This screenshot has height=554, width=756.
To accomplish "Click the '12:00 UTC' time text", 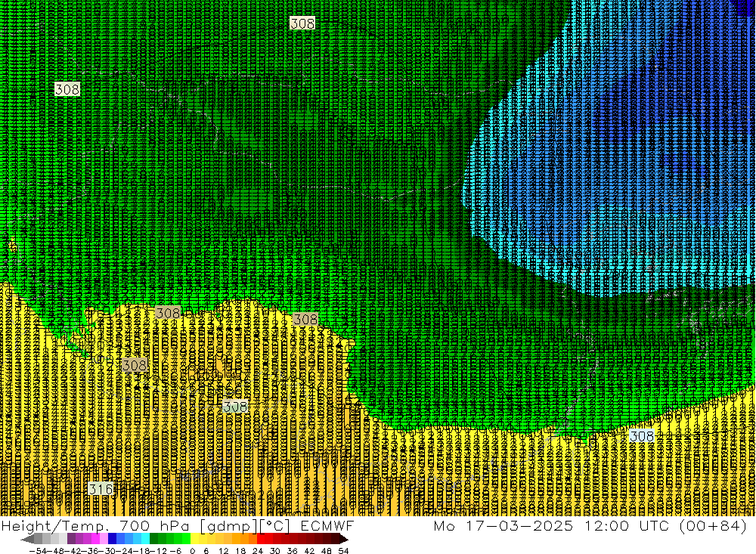I will click(x=627, y=525).
